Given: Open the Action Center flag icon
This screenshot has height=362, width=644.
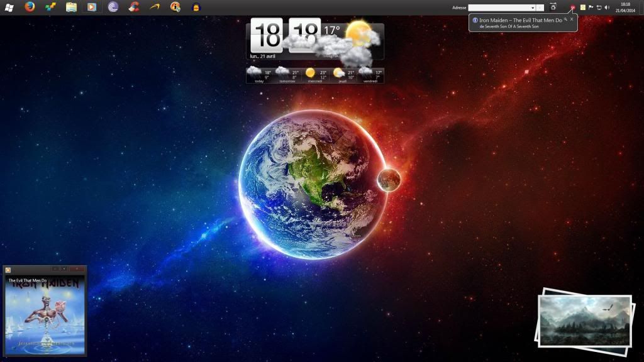Looking at the screenshot, I should [591, 8].
